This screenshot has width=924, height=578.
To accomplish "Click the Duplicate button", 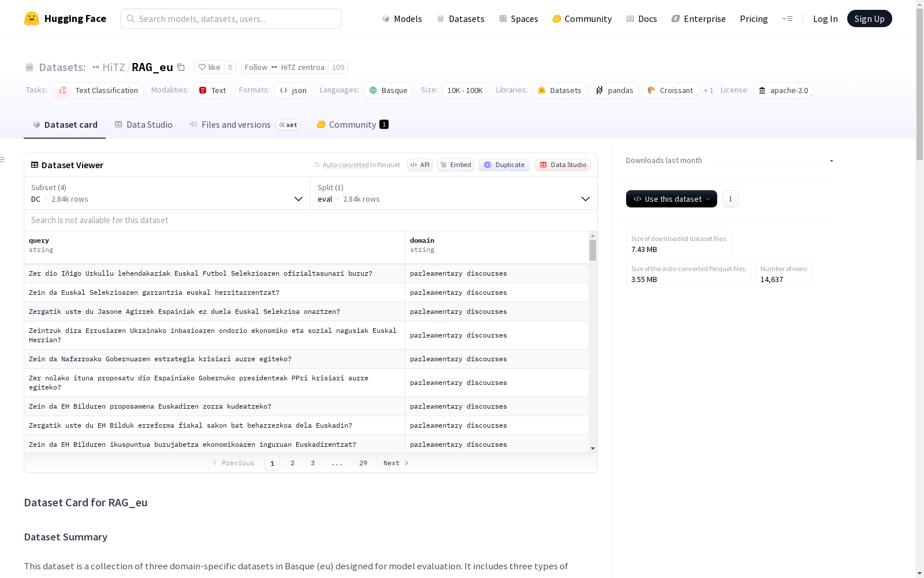I will [x=504, y=165].
